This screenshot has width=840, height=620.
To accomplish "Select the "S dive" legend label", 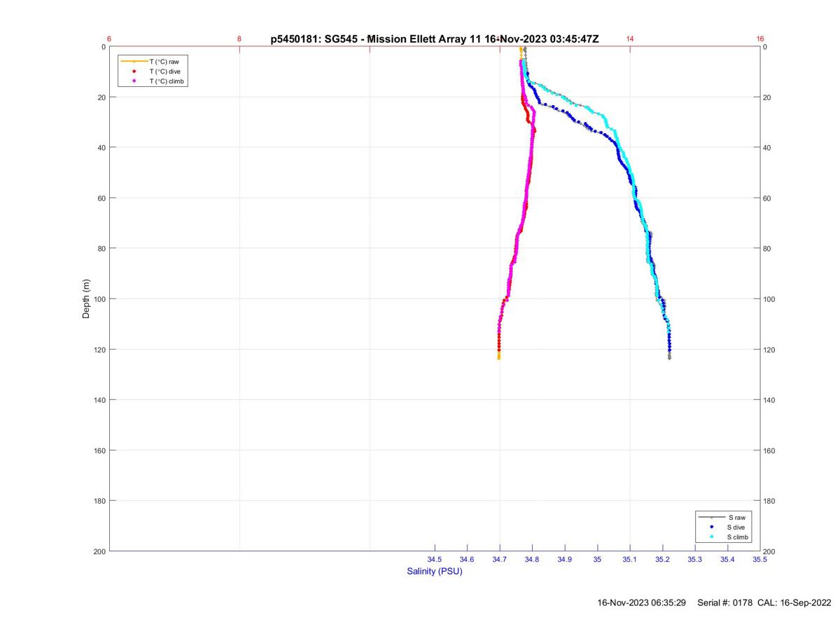I will [737, 527].
